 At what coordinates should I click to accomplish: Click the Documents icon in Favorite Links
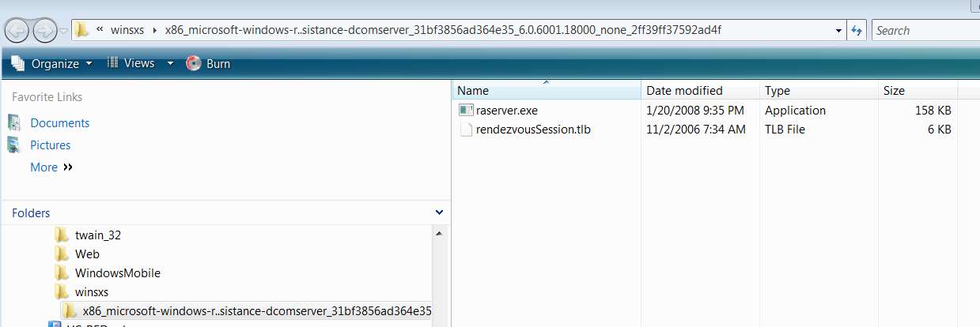[x=13, y=122]
